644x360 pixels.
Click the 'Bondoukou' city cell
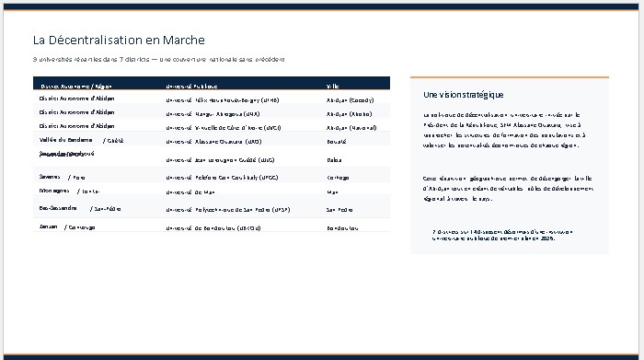pyautogui.click(x=342, y=228)
